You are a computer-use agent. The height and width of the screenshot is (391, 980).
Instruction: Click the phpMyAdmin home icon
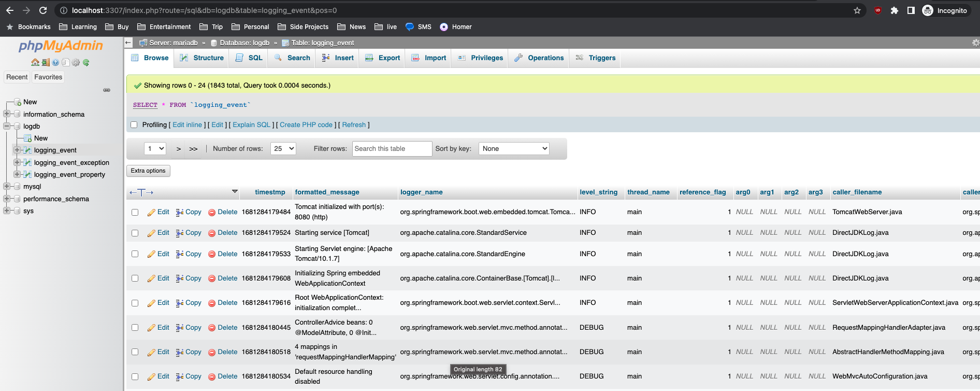click(x=35, y=62)
